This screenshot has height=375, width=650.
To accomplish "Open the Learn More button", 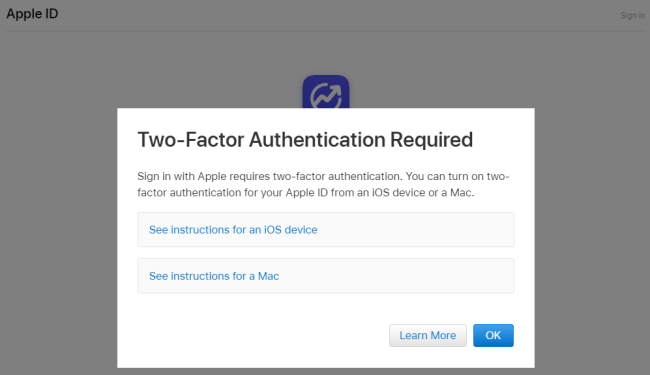I will [x=428, y=335].
